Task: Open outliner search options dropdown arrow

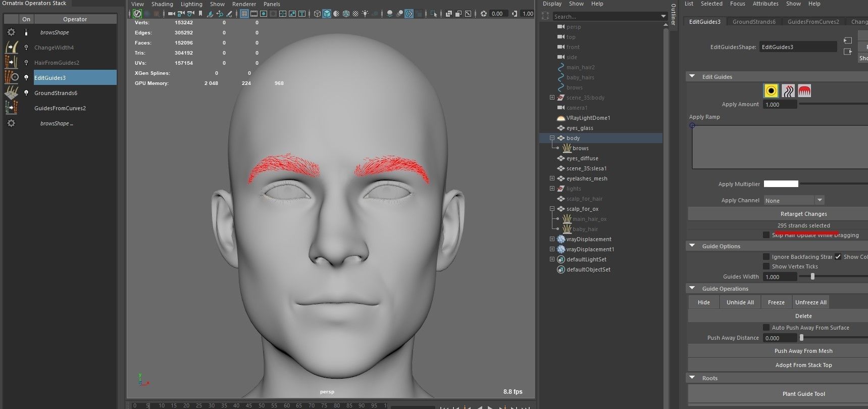Action: [x=663, y=17]
